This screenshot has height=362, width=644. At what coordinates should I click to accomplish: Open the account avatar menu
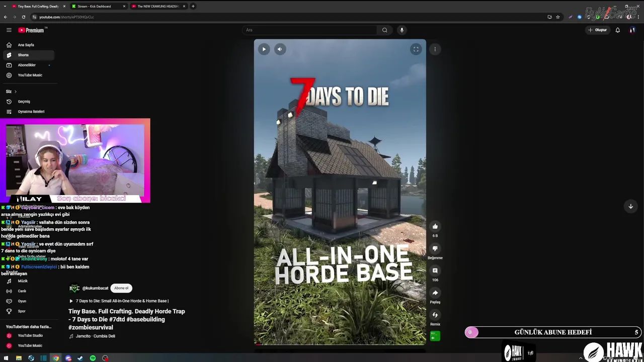click(x=632, y=30)
